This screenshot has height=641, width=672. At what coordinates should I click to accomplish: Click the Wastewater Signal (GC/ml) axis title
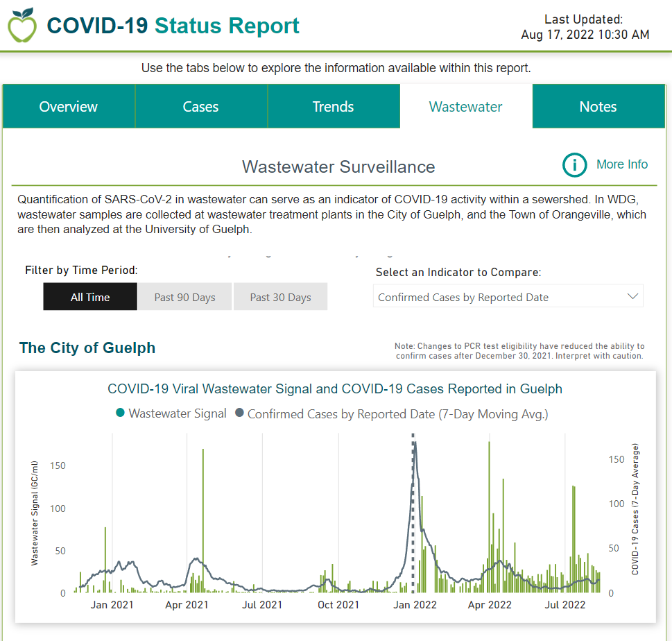pos(35,513)
